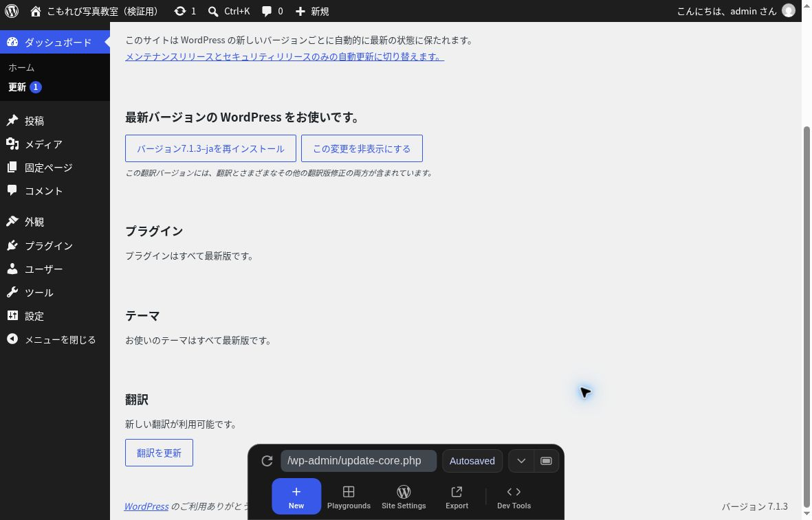Viewport: 812px width, 520px height.
Task: Click メニューを閉じる label
Action: 60,339
